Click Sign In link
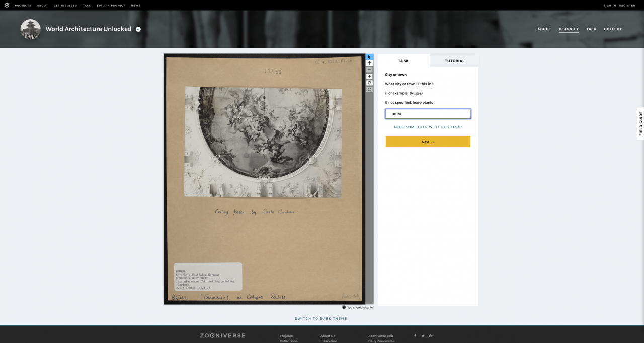Viewport: 644px width, 343px height. coord(610,6)
